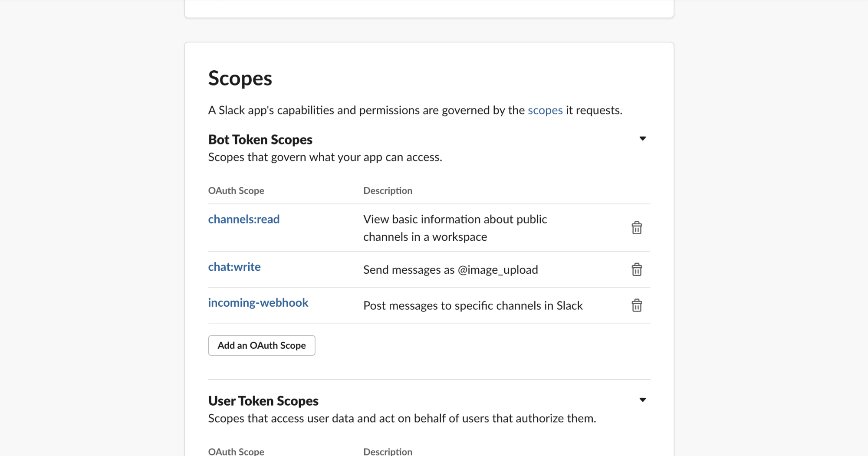Click the Send messages as @image_upload text

(450, 270)
